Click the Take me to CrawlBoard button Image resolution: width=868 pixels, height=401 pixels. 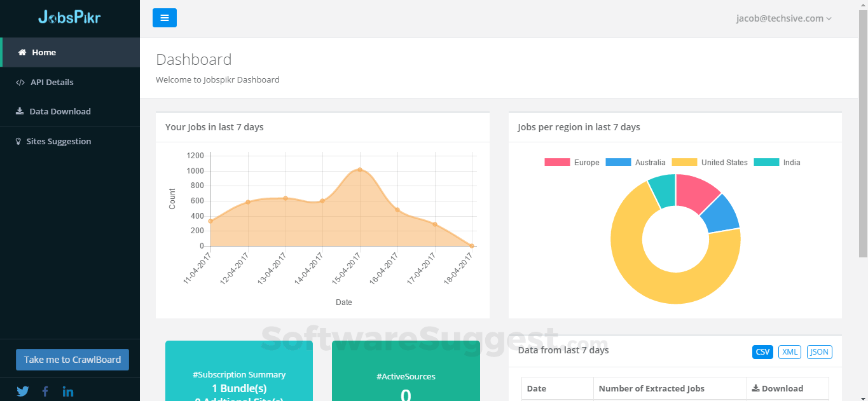point(72,359)
